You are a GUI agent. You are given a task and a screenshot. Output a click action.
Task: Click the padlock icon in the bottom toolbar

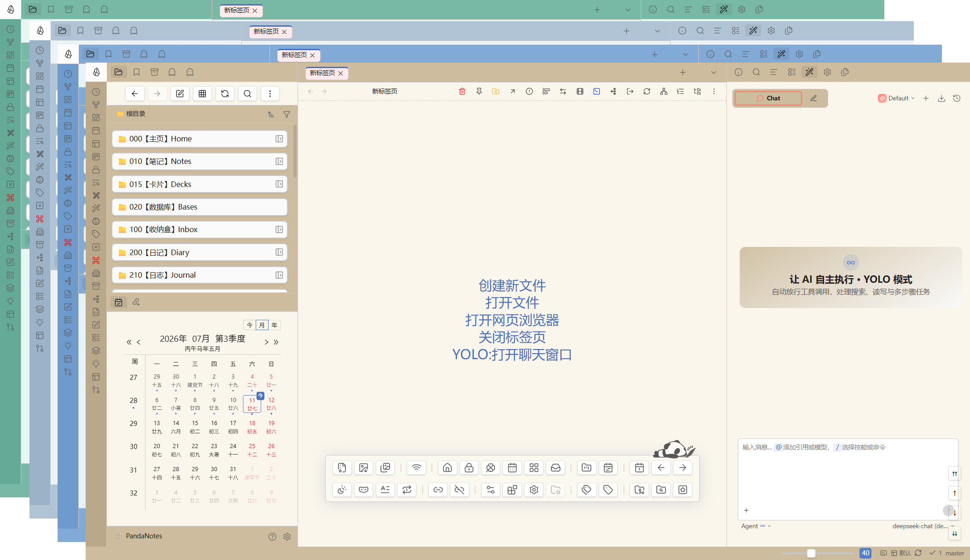click(x=469, y=468)
